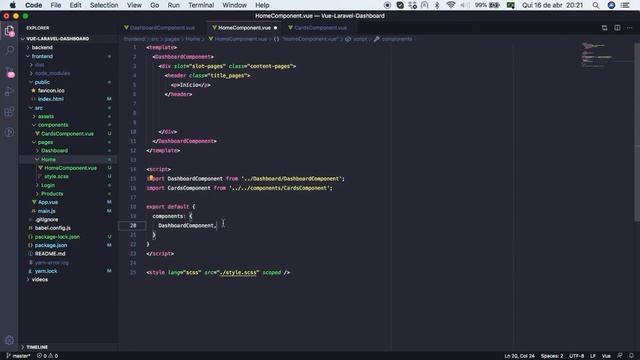
Task: Open index.html file
Action: [51, 99]
